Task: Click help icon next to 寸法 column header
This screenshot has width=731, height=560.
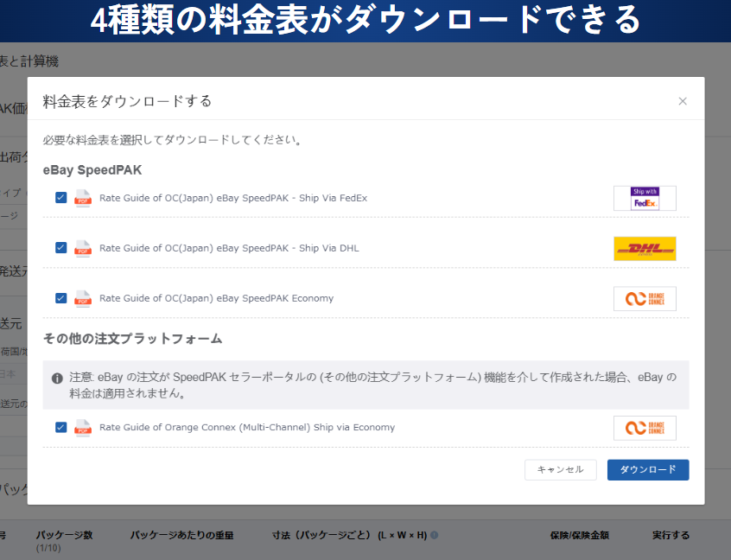Action: [x=435, y=535]
